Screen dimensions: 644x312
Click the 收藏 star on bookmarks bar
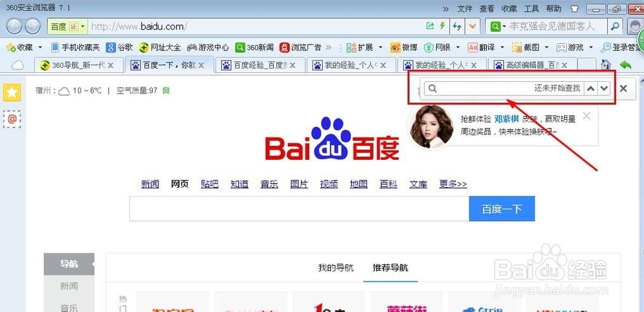(19, 48)
